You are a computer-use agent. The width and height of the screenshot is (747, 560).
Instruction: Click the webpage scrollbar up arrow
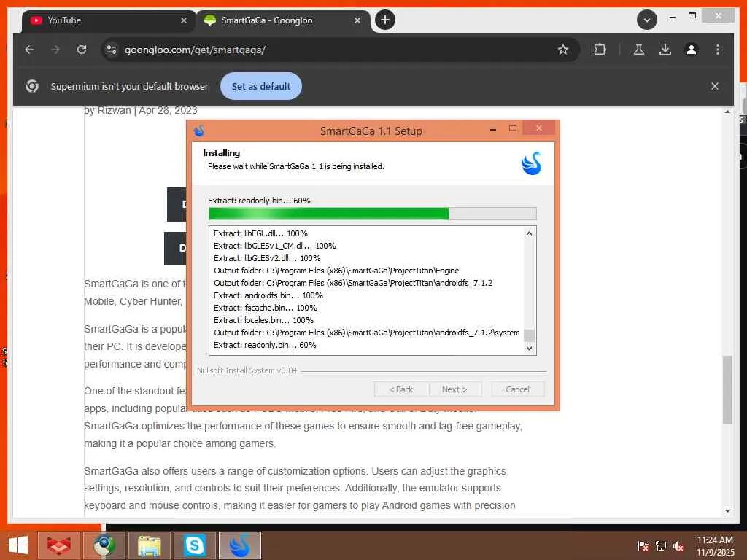727,112
